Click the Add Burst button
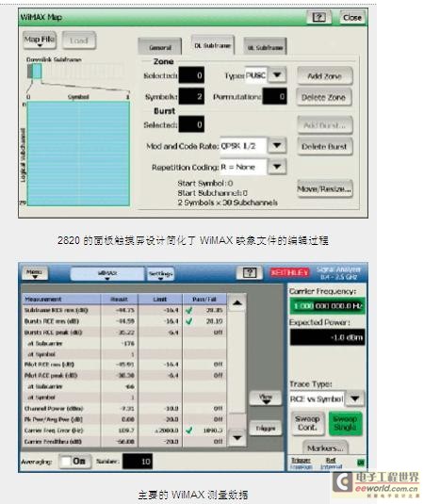 325,125
